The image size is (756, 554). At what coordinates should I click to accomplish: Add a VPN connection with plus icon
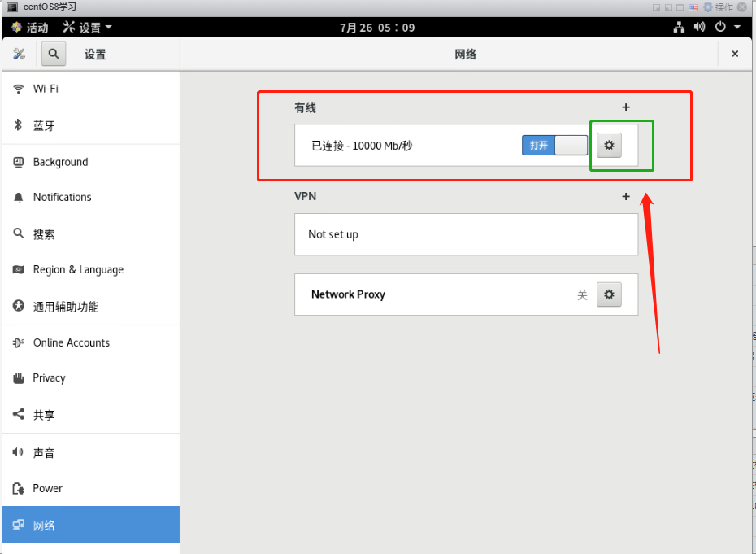pos(626,196)
